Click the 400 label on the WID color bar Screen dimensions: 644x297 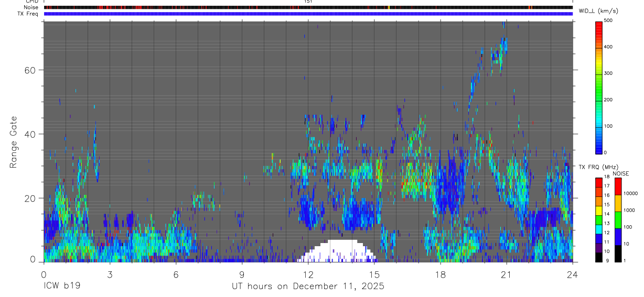(x=608, y=47)
